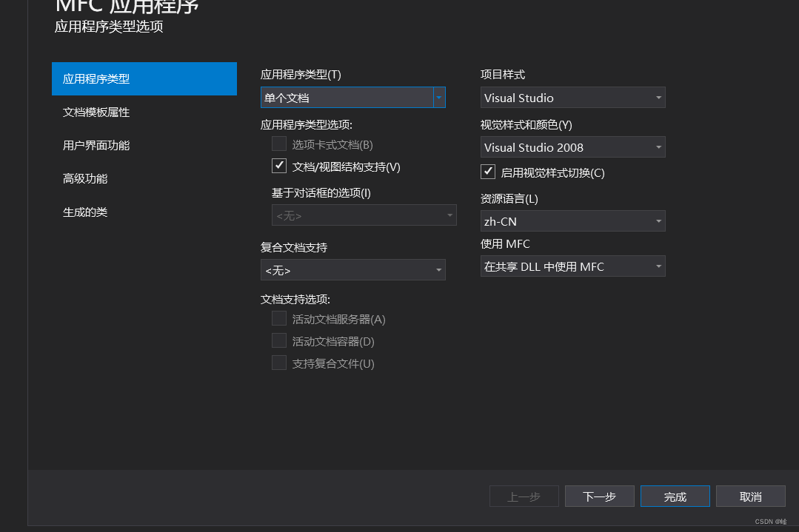Cancel the wizard with 取消

(x=750, y=496)
